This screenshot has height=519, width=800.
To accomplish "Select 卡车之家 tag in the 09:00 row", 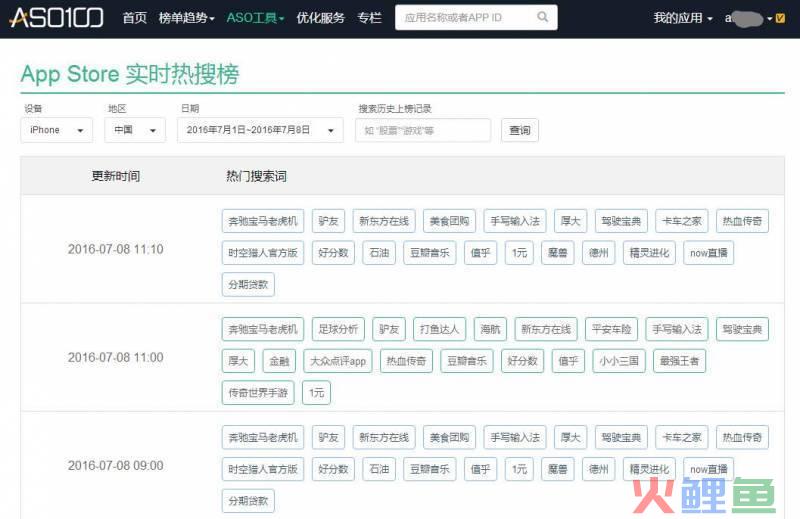I will click(x=682, y=437).
